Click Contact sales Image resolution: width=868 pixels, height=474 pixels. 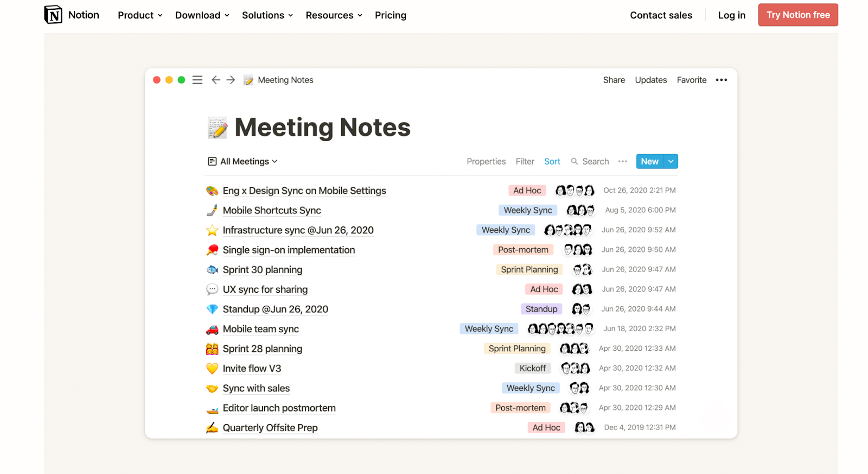[661, 15]
